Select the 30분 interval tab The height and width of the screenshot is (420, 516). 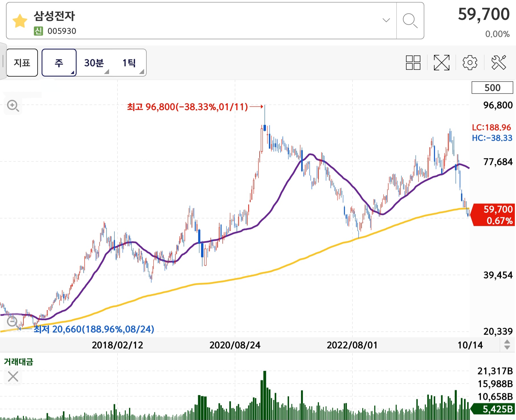tap(94, 63)
